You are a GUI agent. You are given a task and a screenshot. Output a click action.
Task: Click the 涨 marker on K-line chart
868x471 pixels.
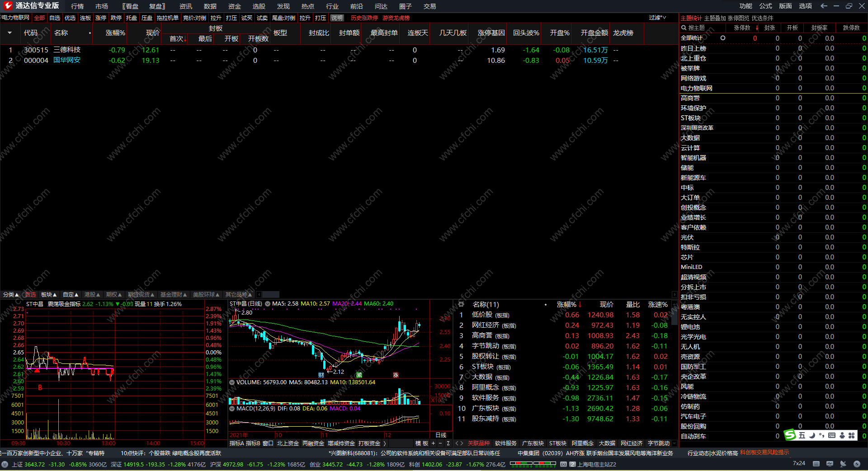pyautogui.click(x=396, y=375)
